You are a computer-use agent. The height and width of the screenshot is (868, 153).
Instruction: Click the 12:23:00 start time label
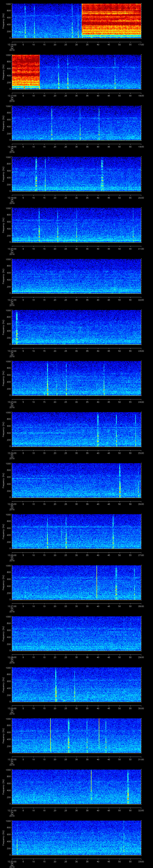pyautogui.click(x=12, y=402)
